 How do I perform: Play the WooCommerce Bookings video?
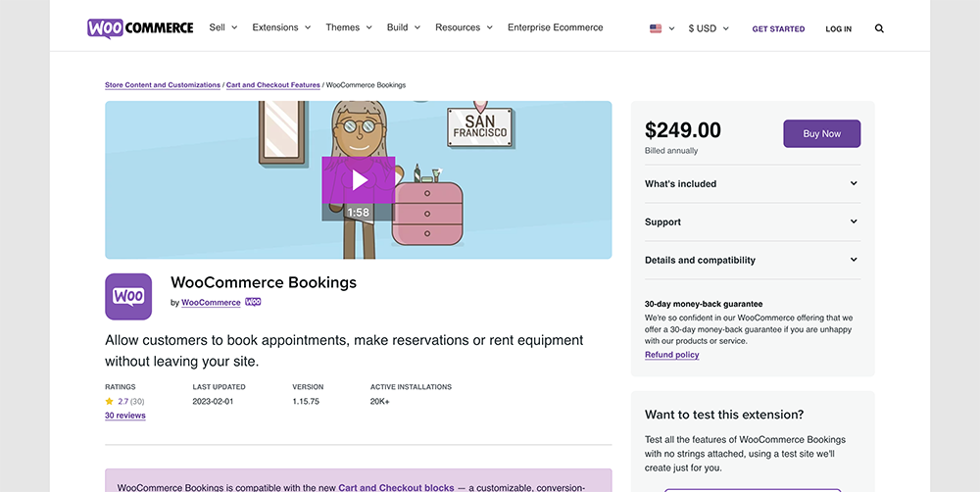pyautogui.click(x=358, y=180)
